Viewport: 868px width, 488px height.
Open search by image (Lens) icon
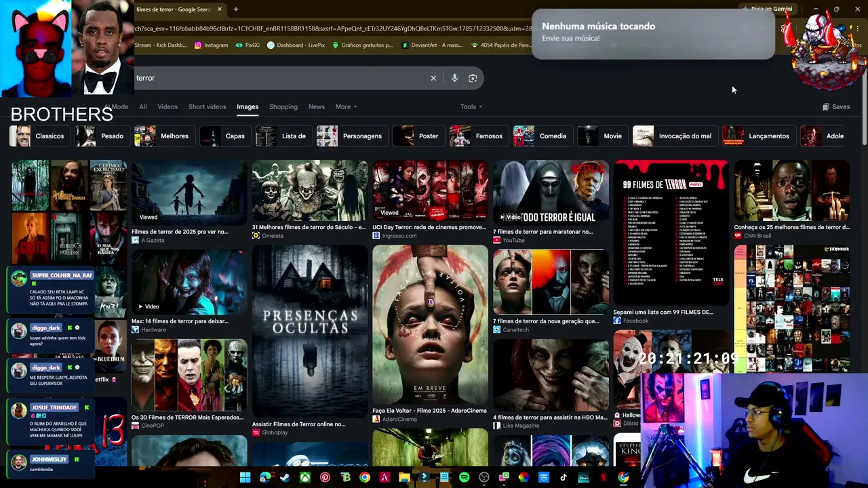point(473,78)
